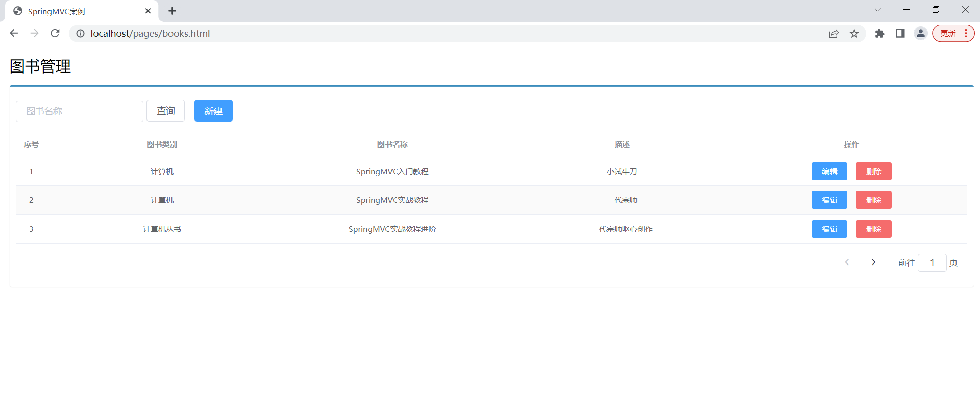Click the 更新 browser update button
Screen dimensions: 980x408
[953, 33]
